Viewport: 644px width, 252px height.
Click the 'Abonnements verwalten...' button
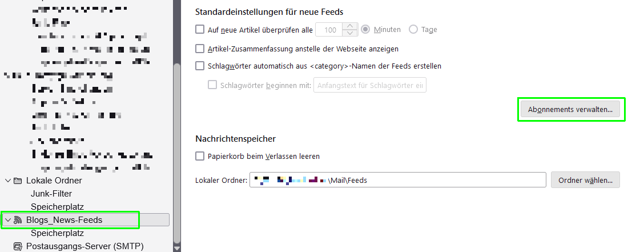(x=570, y=110)
